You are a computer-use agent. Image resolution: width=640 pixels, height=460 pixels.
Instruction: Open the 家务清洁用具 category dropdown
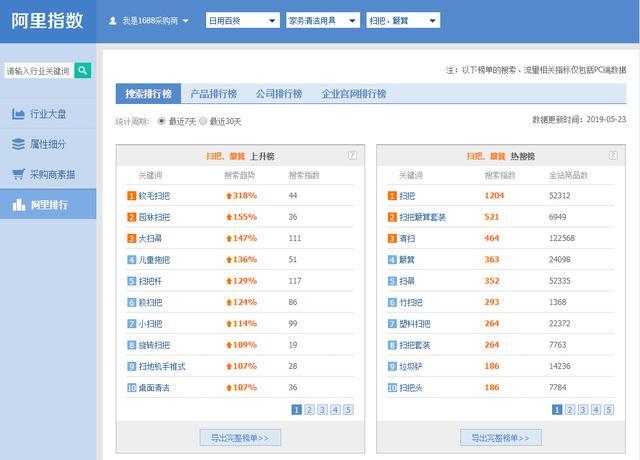[323, 20]
